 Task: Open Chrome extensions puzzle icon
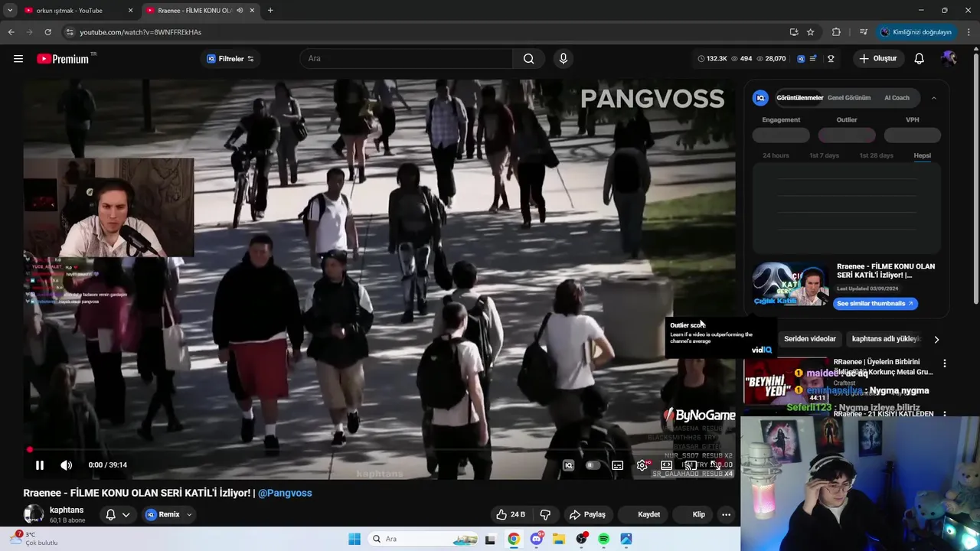tap(836, 32)
